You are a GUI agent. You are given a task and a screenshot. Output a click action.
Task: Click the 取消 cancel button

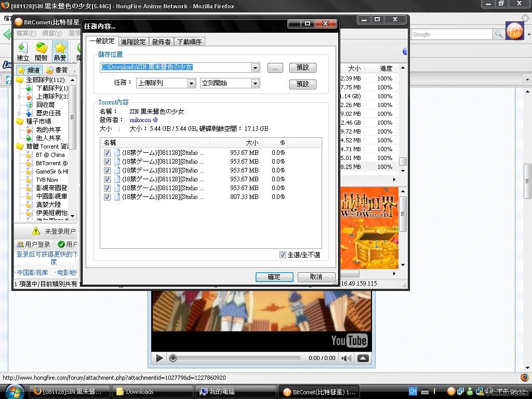click(x=316, y=277)
